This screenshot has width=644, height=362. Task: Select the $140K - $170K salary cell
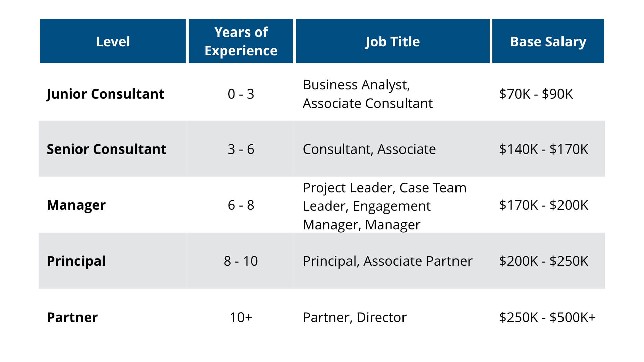(543, 149)
